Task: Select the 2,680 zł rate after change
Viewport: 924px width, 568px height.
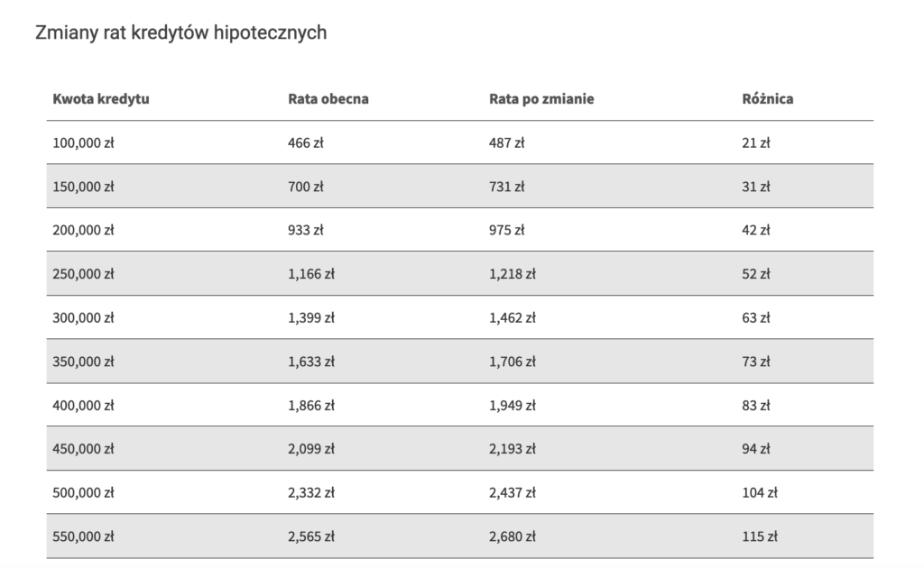Action: (x=513, y=536)
